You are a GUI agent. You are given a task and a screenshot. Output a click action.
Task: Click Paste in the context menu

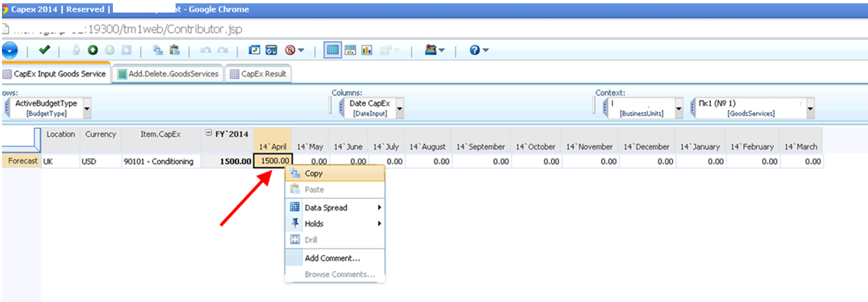coord(335,190)
